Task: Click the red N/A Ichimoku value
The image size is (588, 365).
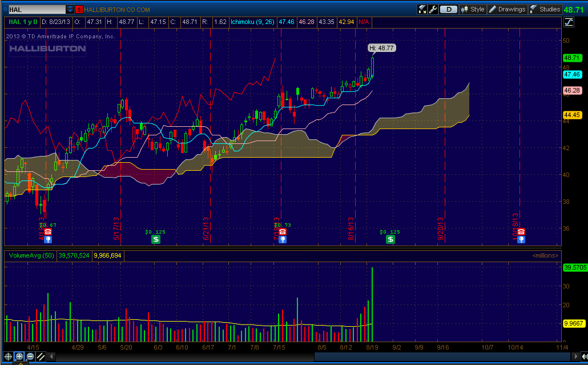Action: point(364,22)
